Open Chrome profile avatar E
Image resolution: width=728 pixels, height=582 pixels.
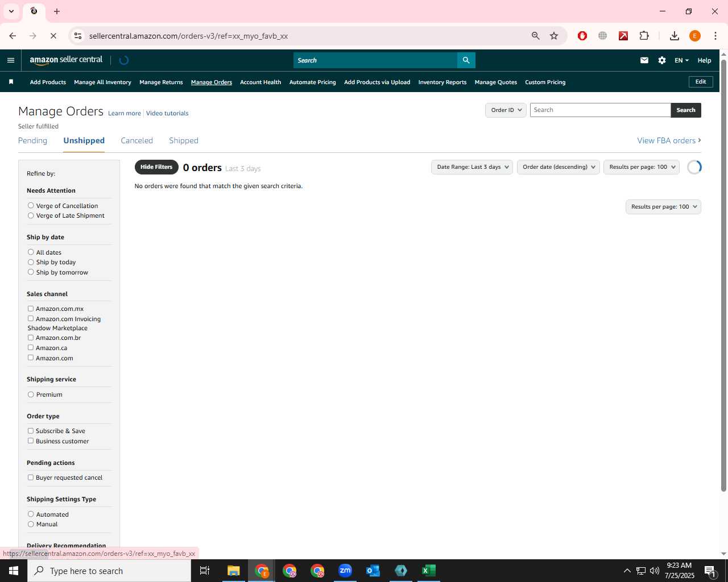(x=695, y=36)
